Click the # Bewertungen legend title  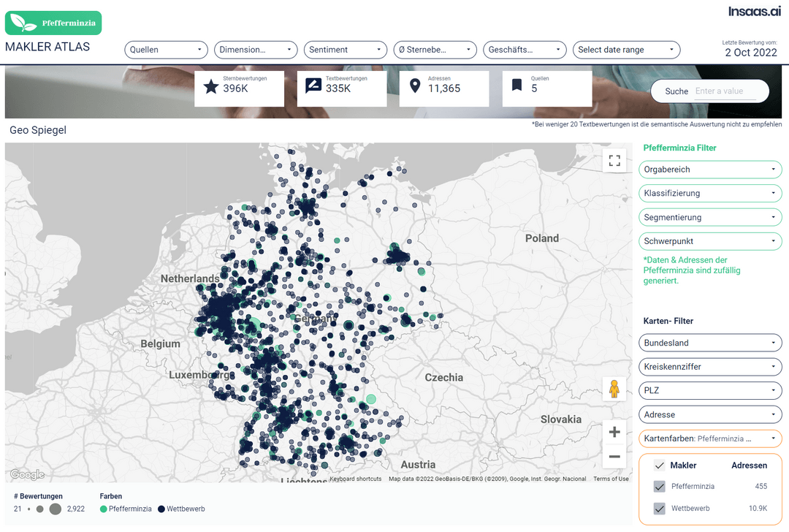(38, 496)
